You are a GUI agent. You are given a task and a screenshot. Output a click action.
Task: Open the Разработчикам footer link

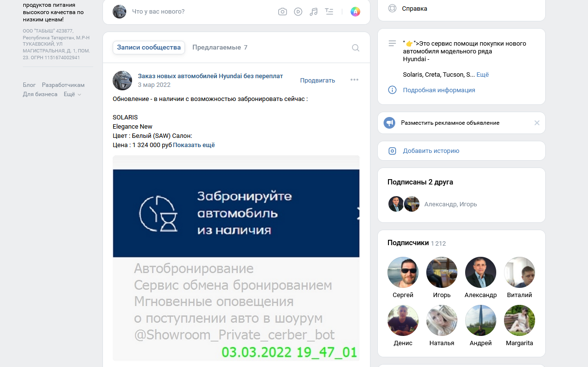point(63,85)
